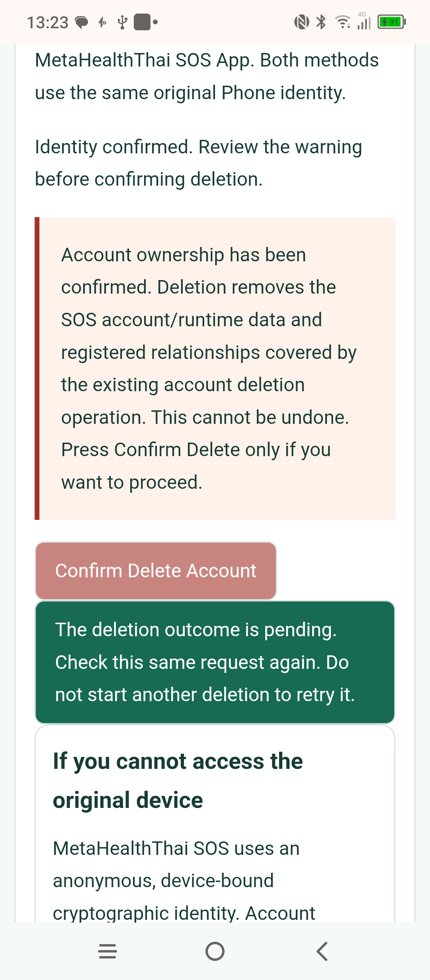The width and height of the screenshot is (430, 980).
Task: Tap the 13:23 clock in status bar
Action: click(48, 23)
